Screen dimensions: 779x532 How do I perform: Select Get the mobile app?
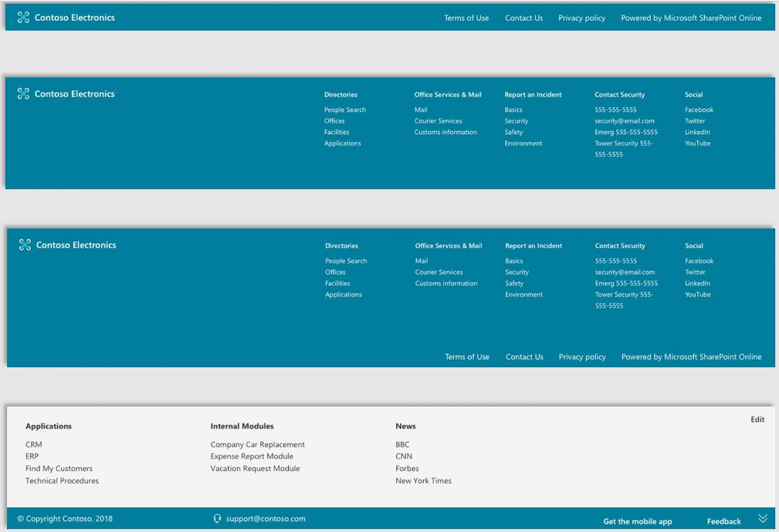(x=637, y=521)
